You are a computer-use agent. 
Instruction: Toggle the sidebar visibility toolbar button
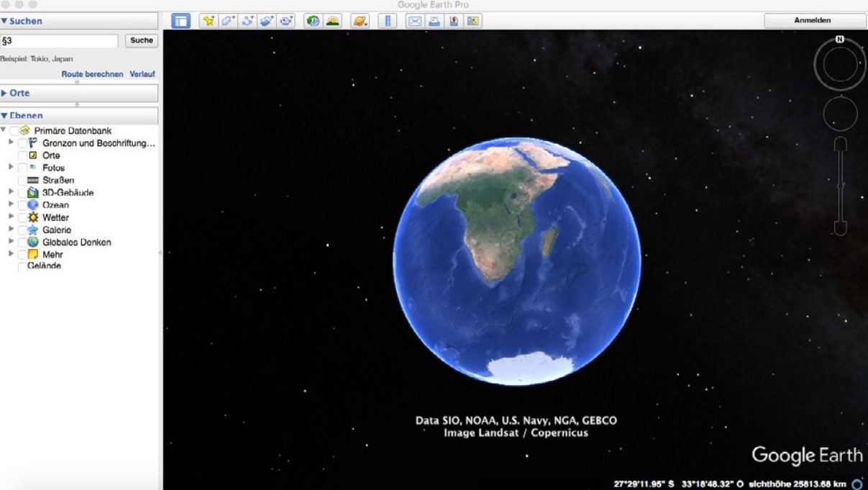click(x=181, y=21)
